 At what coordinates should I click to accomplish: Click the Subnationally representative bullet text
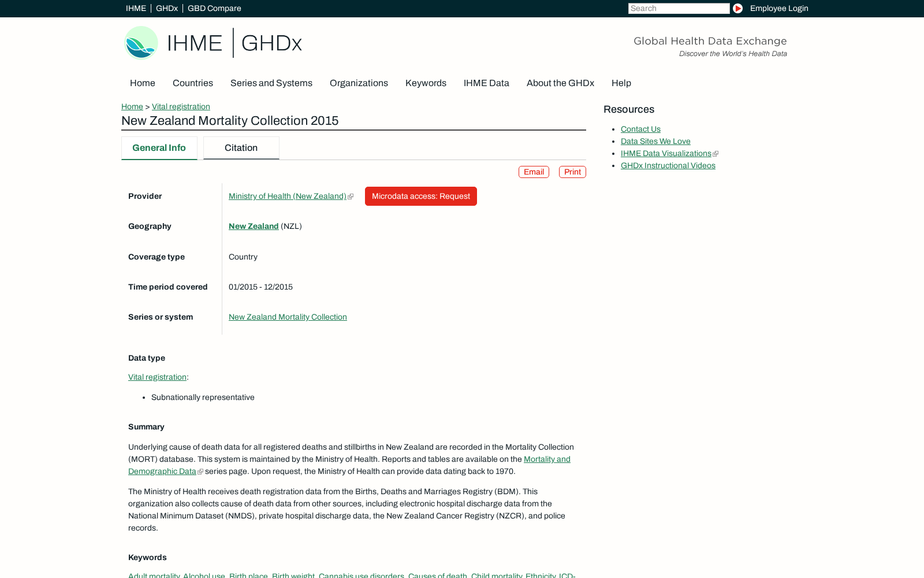(203, 397)
